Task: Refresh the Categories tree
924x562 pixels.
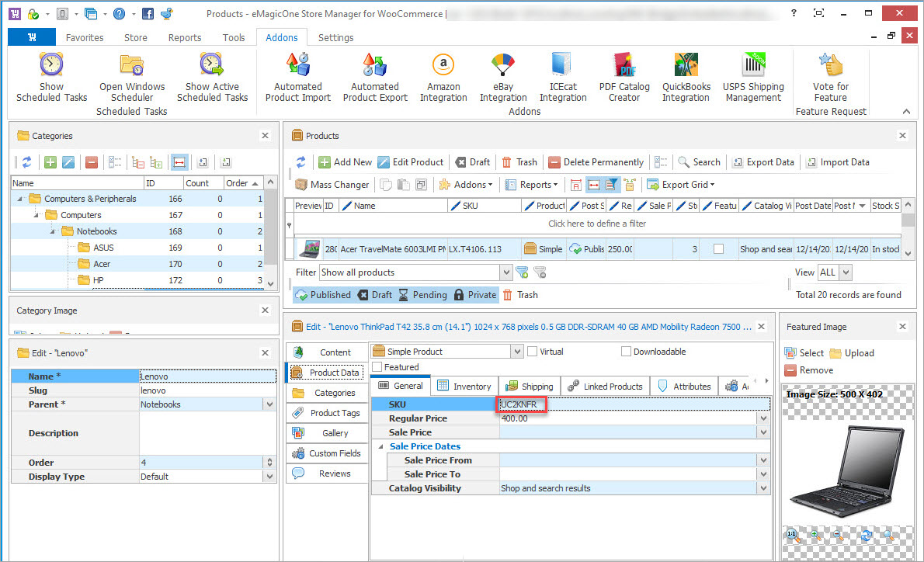Action: (26, 162)
